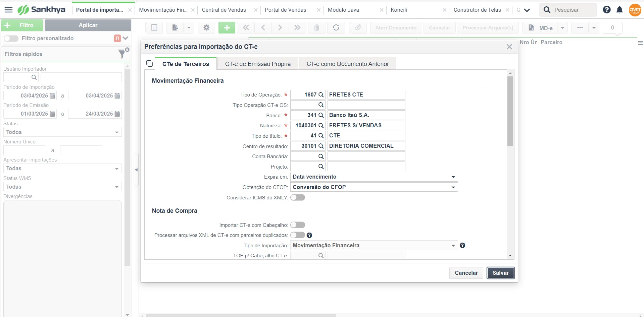
Task: Open the settings gear in toolbar
Action: click(206, 27)
